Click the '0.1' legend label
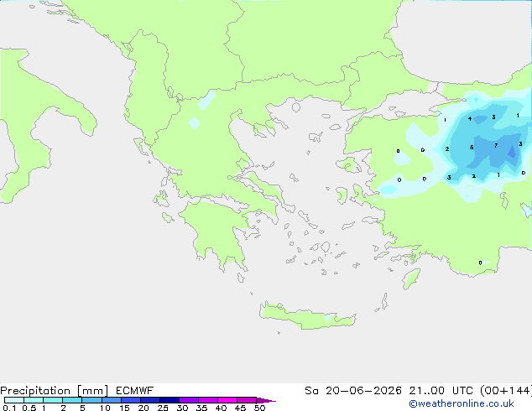Image resolution: width=532 pixels, height=411 pixels. (9, 408)
